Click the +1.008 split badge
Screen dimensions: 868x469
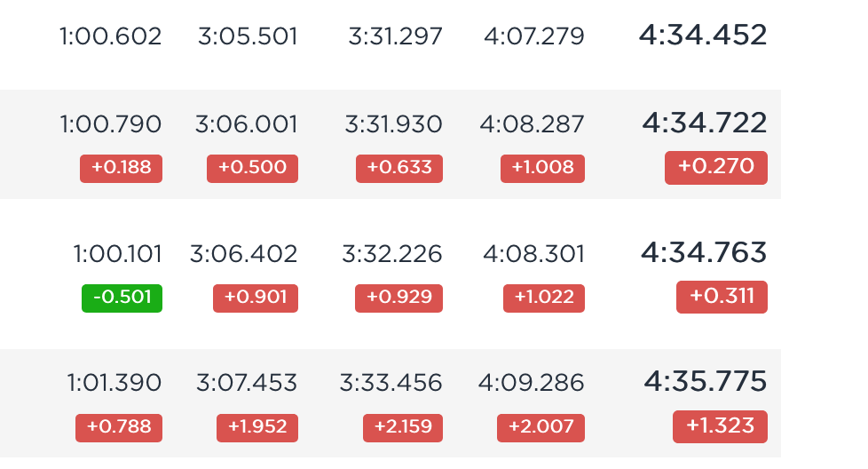[542, 169]
